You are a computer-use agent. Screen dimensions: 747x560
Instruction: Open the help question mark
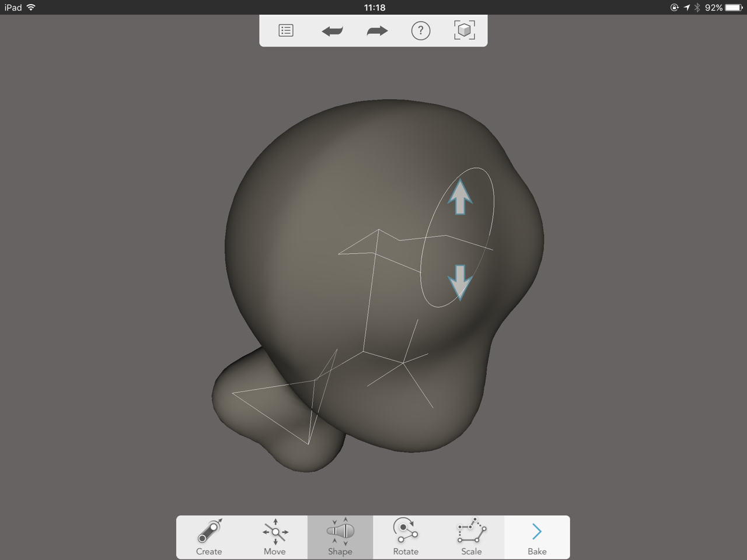(x=421, y=30)
